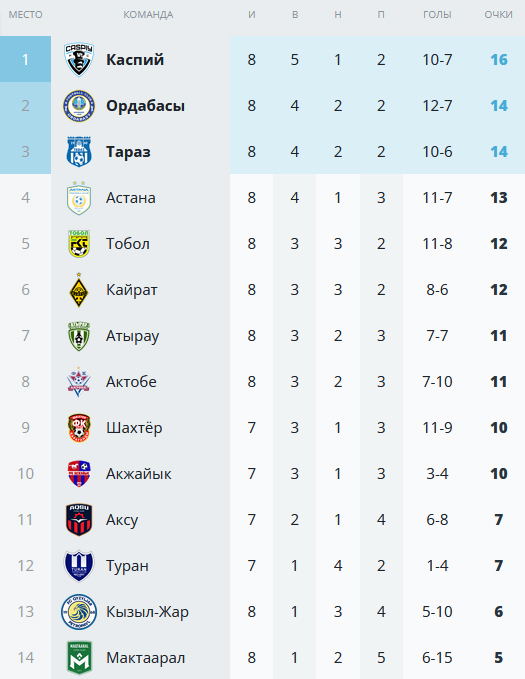
Task: Sort table by ОЧКИ column header
Action: pos(499,15)
